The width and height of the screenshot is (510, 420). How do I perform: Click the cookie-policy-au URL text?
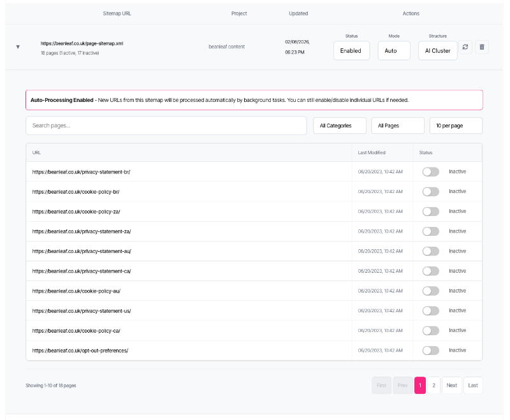coord(76,291)
